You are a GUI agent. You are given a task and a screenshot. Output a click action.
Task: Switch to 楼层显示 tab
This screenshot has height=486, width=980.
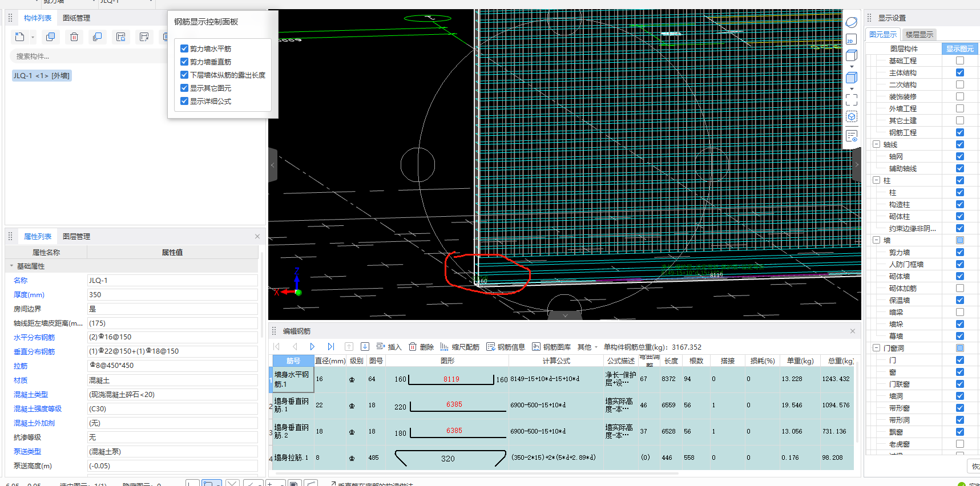[919, 35]
